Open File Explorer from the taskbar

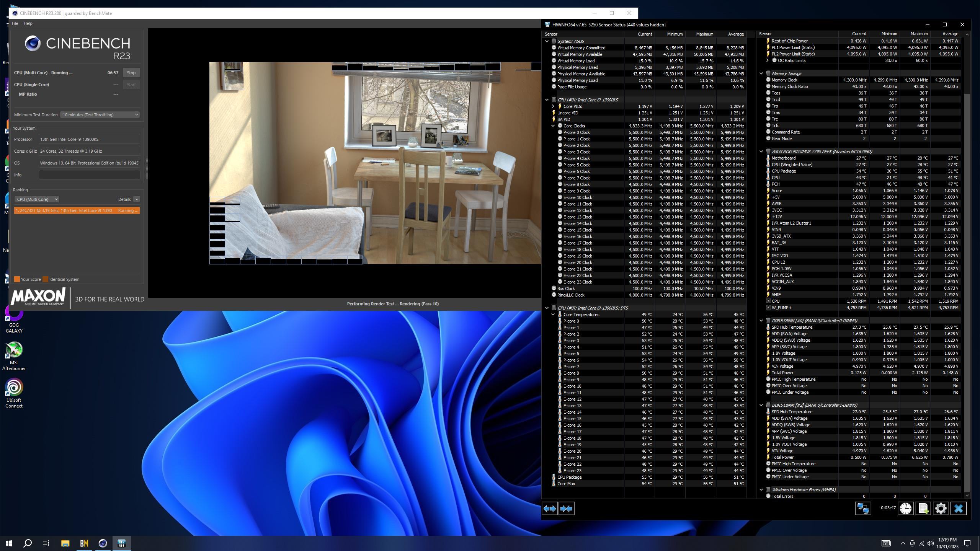(x=65, y=543)
